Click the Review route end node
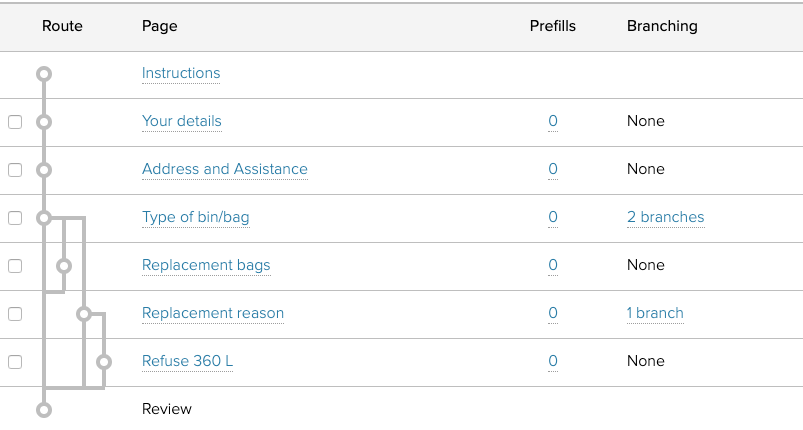803x430 pixels. 43,409
